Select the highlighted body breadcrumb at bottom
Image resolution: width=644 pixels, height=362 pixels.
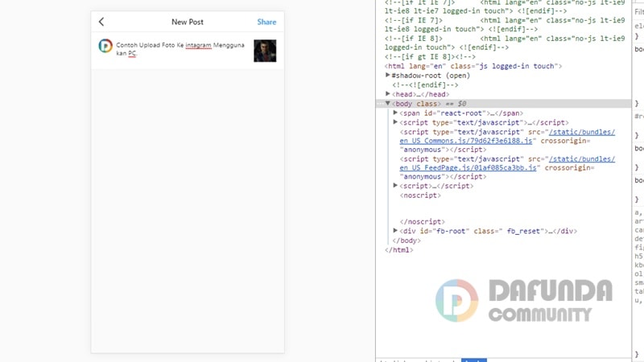pos(474,360)
